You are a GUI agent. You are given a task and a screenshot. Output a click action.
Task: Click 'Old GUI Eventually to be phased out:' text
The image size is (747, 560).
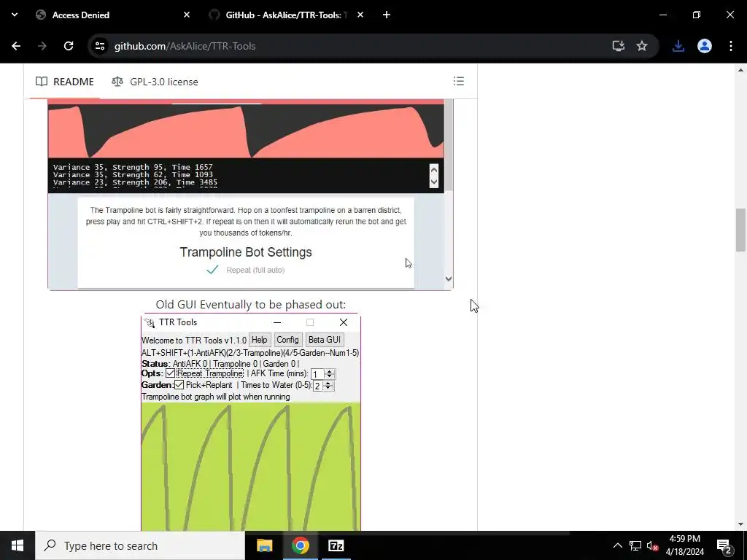pyautogui.click(x=251, y=304)
